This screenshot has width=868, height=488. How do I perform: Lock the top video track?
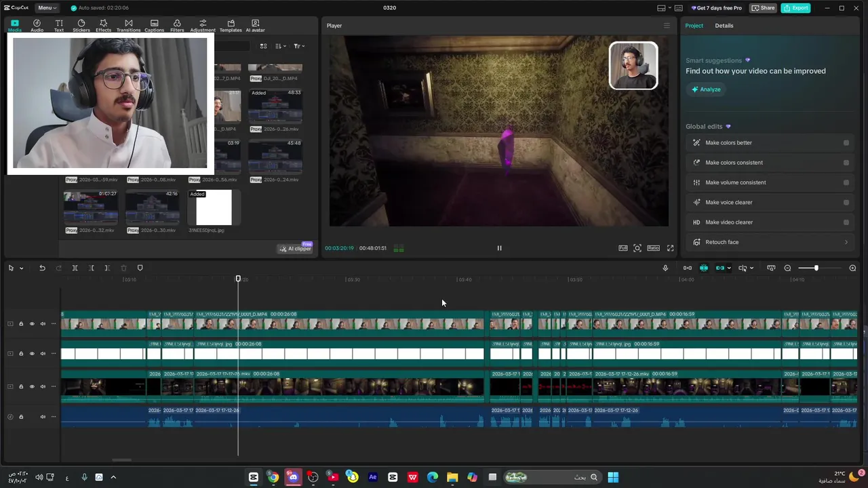[21, 324]
